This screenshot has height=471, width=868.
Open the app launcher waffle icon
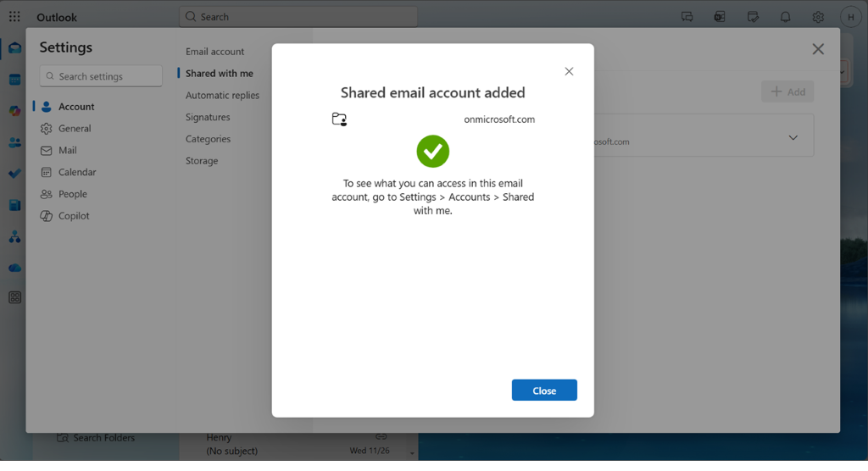14,17
